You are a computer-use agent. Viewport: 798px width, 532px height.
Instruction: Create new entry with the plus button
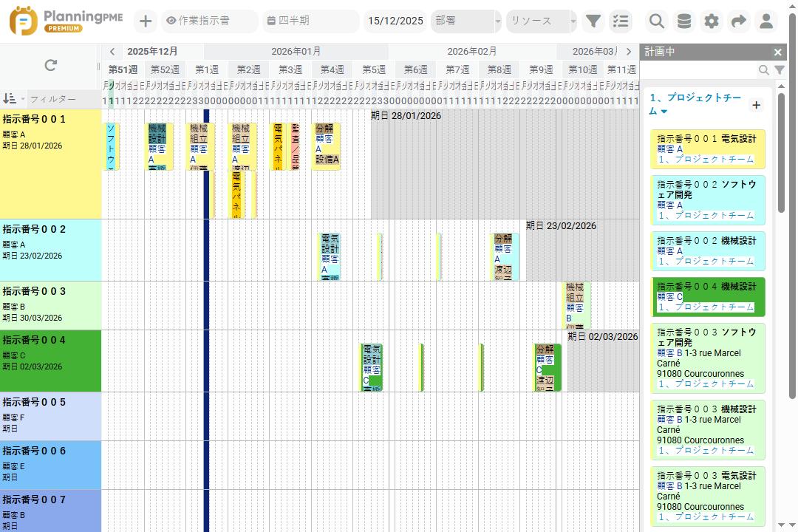point(145,21)
